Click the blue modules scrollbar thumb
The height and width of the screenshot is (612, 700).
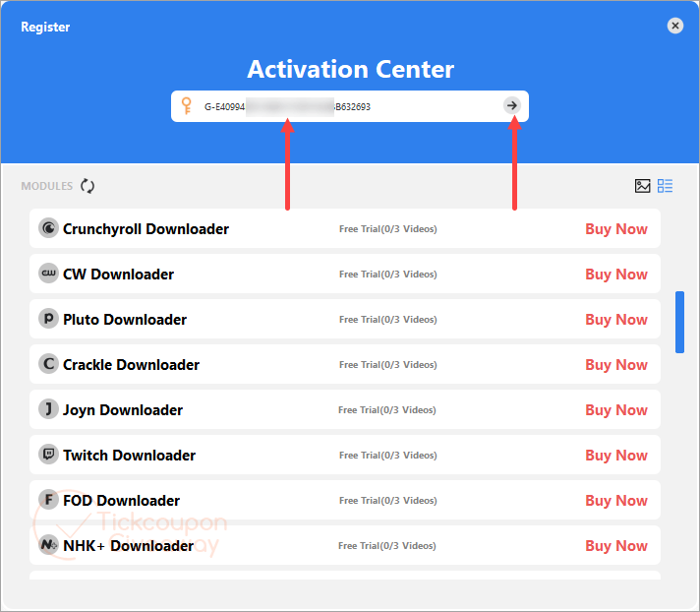[679, 322]
